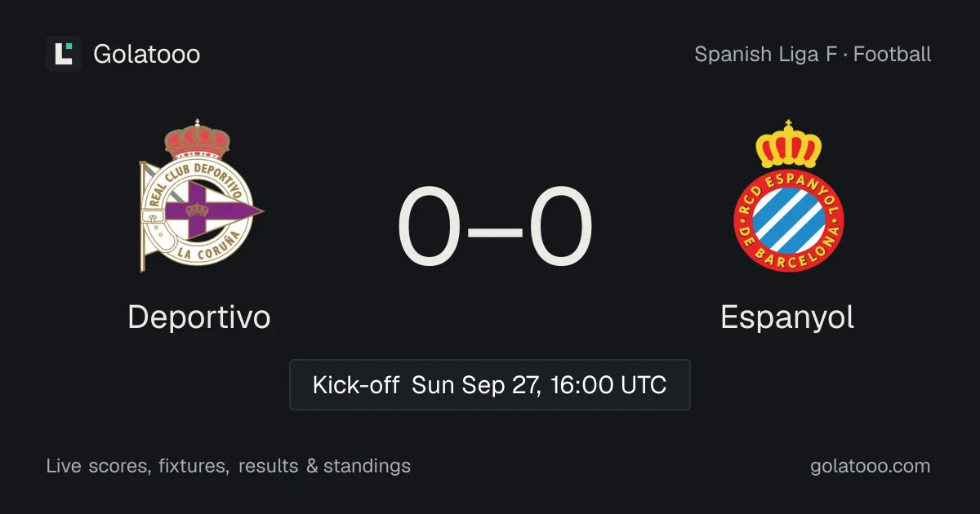Click the Golatooo logo icon
This screenshot has height=514, width=980.
coord(64,54)
